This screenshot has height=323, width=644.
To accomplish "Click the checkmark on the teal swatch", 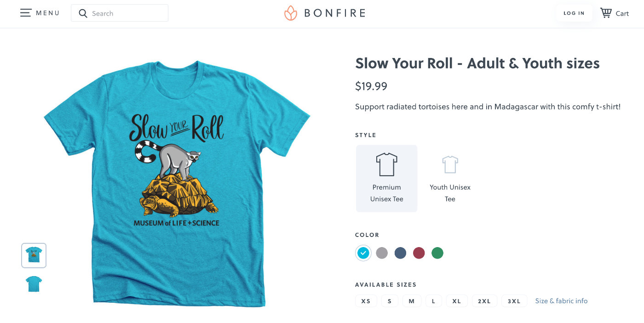I will click(x=363, y=253).
